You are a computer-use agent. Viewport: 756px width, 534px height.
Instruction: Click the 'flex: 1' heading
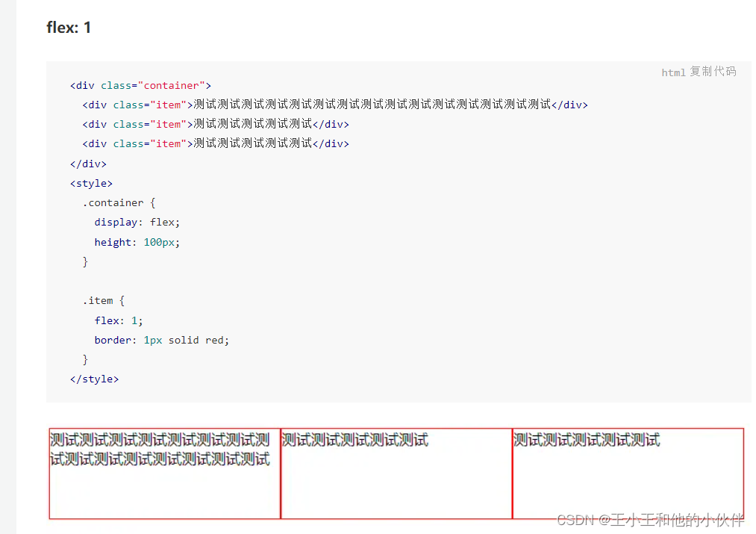pos(69,28)
